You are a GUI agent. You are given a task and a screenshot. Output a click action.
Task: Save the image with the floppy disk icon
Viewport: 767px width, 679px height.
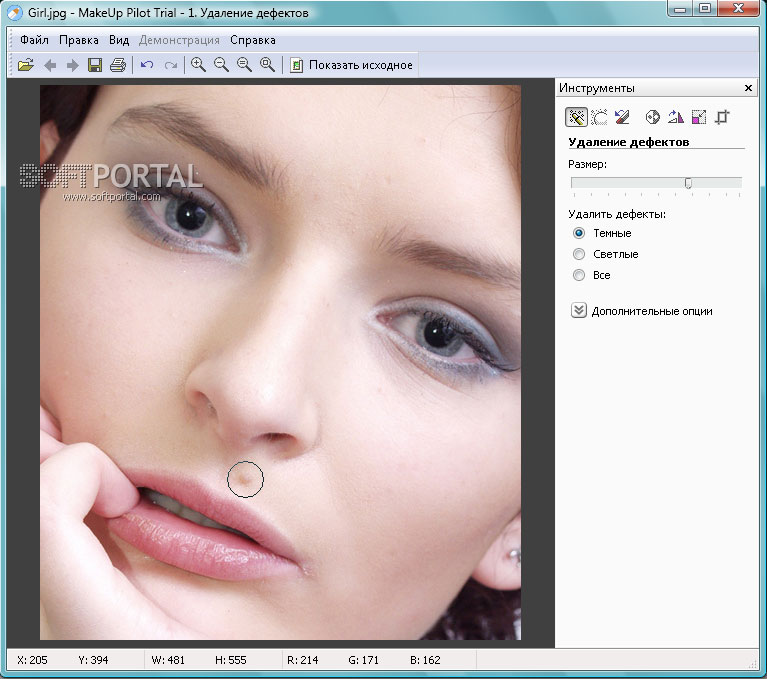click(95, 65)
